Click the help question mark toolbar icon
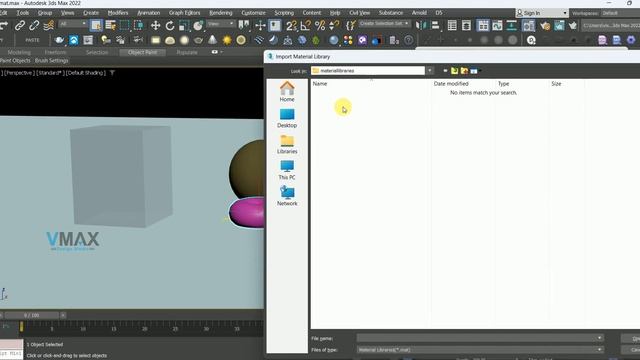The width and height of the screenshot is (640, 360). pos(408,40)
